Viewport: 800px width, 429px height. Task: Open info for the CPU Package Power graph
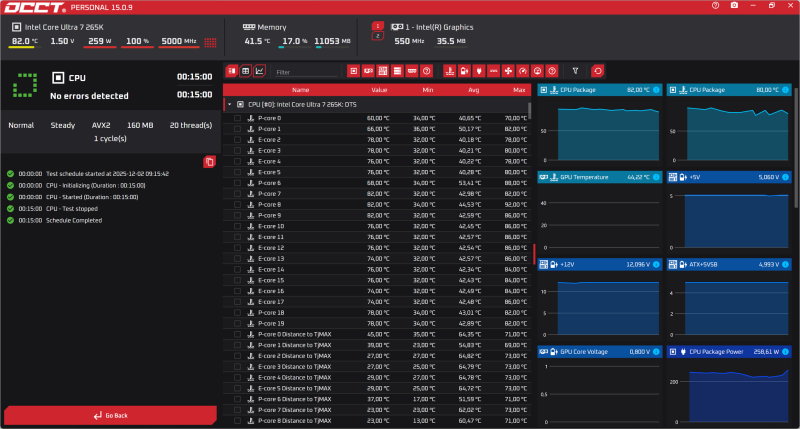pyautogui.click(x=785, y=351)
